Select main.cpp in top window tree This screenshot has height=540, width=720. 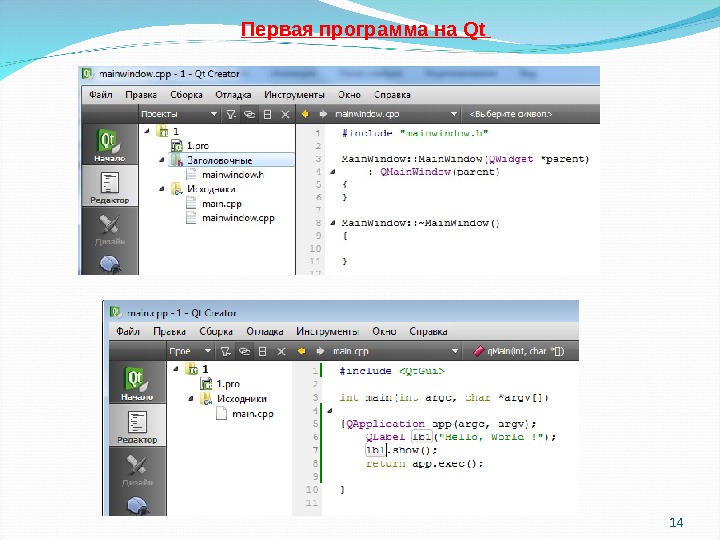pyautogui.click(x=214, y=203)
